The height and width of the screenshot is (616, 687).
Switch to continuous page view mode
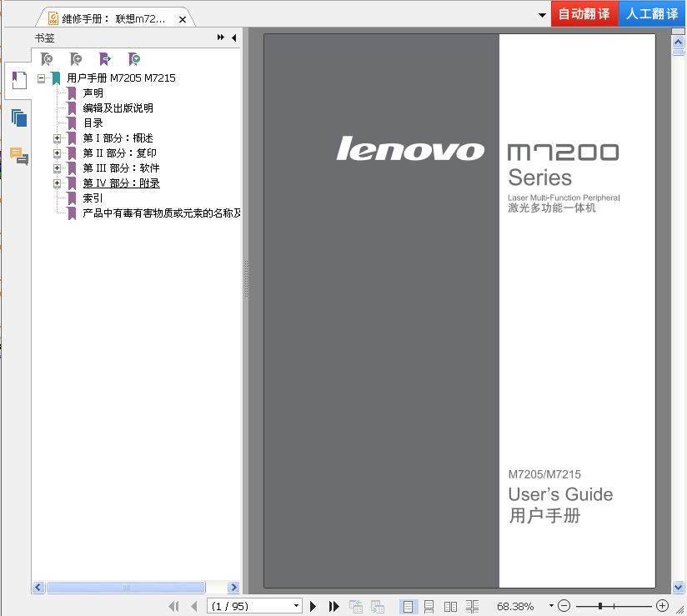(429, 606)
